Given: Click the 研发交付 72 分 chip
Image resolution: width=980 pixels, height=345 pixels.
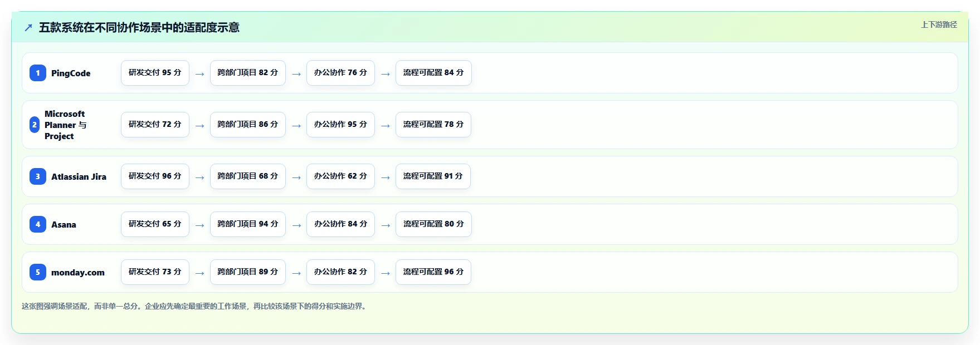Looking at the screenshot, I should pos(155,125).
